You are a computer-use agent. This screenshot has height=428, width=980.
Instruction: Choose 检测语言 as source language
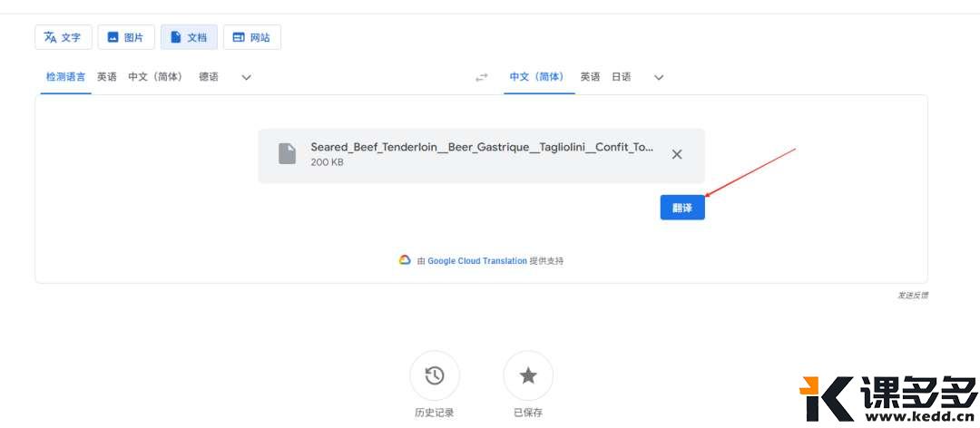point(65,77)
